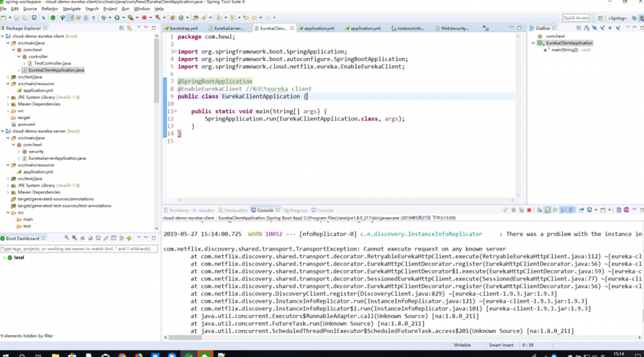
Task: Click the Run button in the toolbar
Action: (x=116, y=18)
